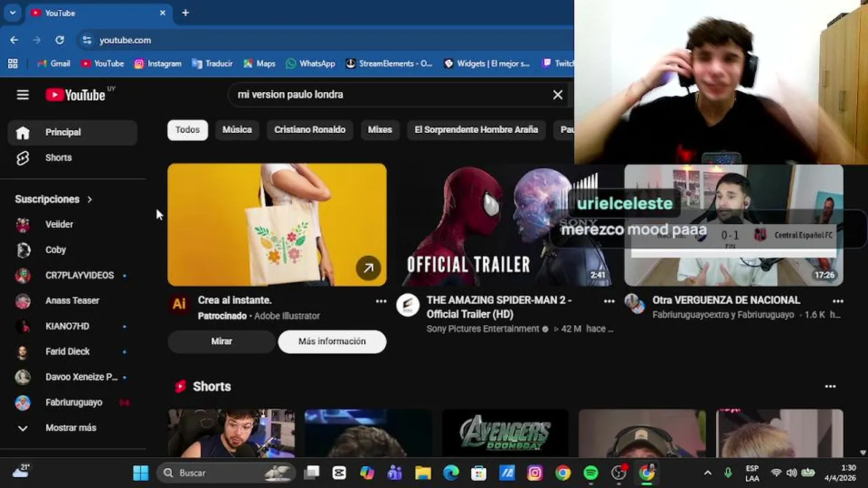Select the Mixes filter chip
The height and width of the screenshot is (488, 868).
(380, 129)
